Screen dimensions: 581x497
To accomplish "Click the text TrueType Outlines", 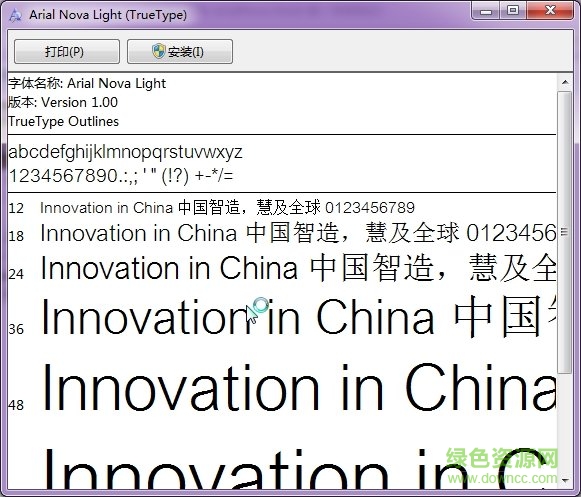I will [63, 122].
